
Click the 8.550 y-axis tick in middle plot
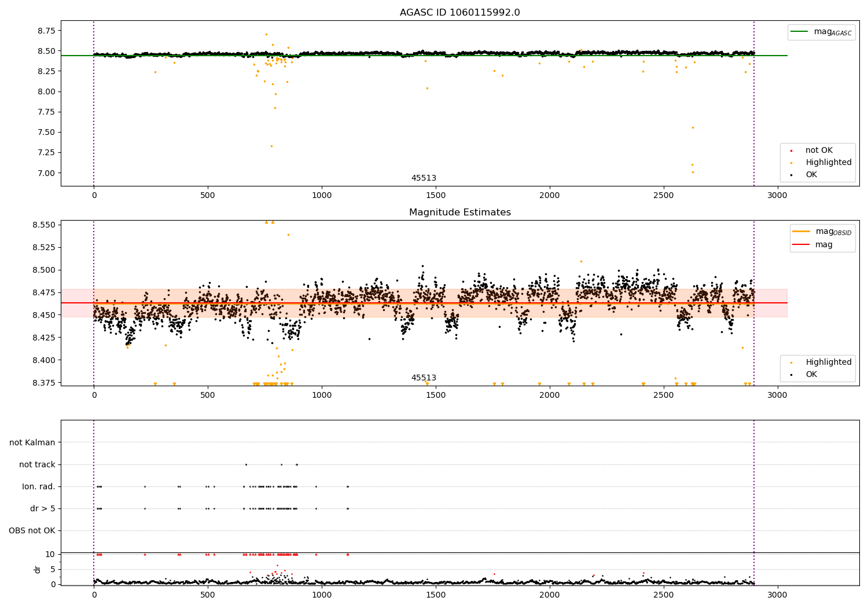[43, 225]
